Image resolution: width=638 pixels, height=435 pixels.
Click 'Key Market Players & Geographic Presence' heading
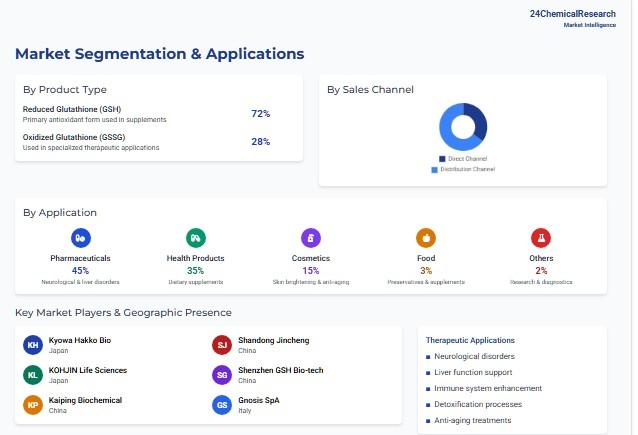123,313
